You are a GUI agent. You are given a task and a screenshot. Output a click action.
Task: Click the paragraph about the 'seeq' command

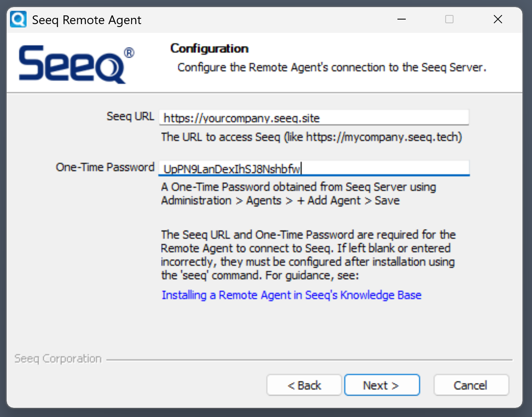click(x=308, y=255)
